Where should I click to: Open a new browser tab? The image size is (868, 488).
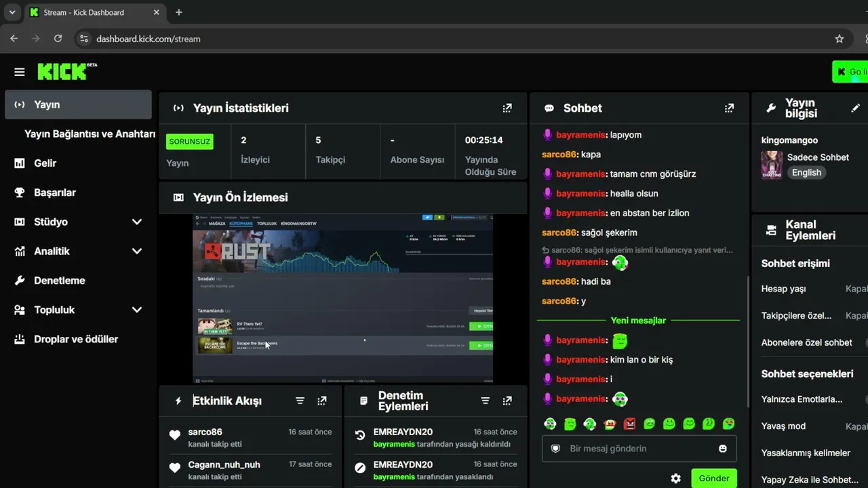point(179,12)
